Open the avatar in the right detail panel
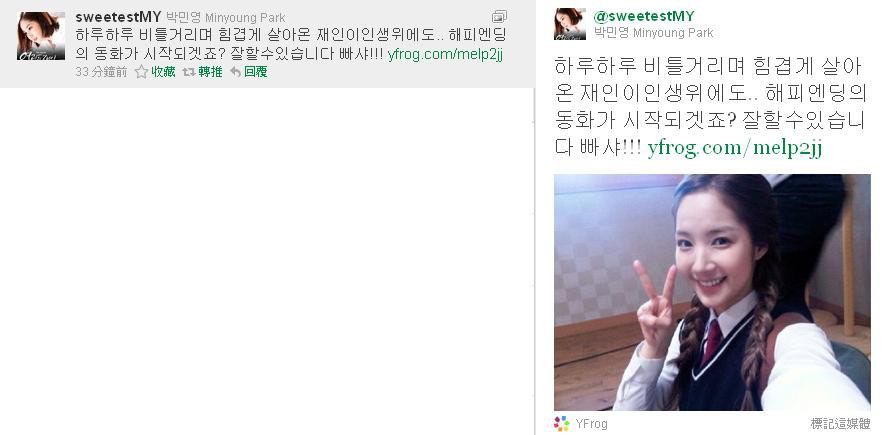The height and width of the screenshot is (435, 892). 570,24
